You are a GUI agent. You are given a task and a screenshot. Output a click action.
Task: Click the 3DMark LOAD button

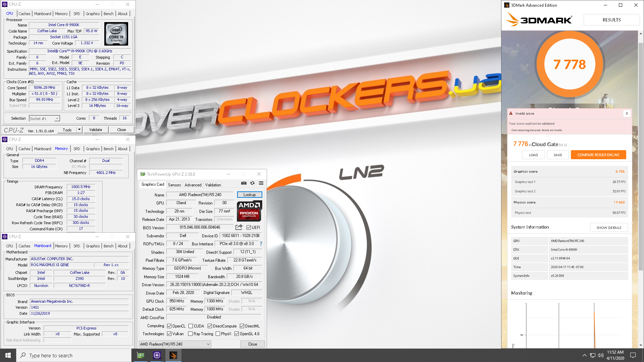tap(533, 155)
